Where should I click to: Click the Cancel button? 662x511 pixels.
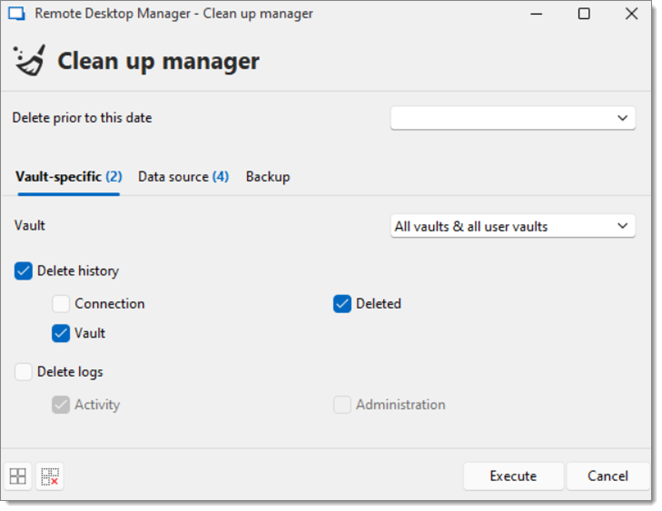click(608, 476)
